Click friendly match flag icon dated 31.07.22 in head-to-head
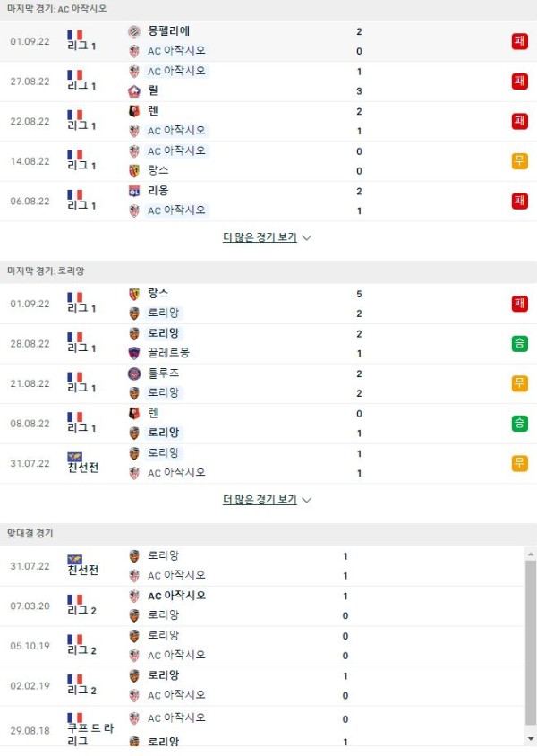 point(74,559)
